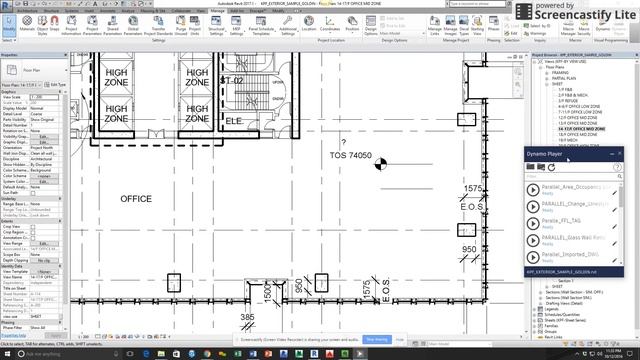Open the Floor Plan type selector
Screen dimensions: 640x360
click(x=34, y=70)
